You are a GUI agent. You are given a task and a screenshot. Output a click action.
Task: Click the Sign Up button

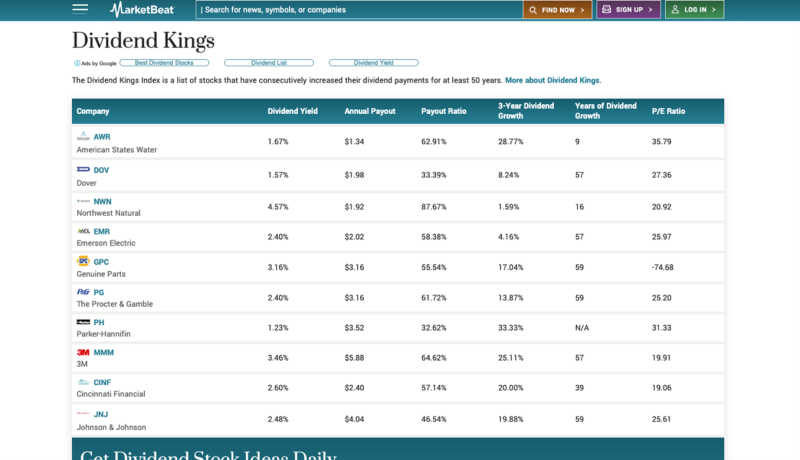[x=628, y=10]
